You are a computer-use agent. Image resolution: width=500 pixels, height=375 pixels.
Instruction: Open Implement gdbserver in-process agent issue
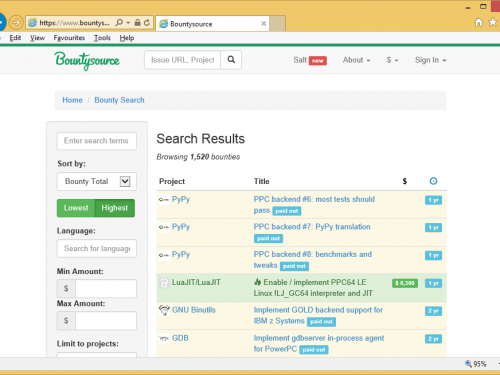point(319,343)
